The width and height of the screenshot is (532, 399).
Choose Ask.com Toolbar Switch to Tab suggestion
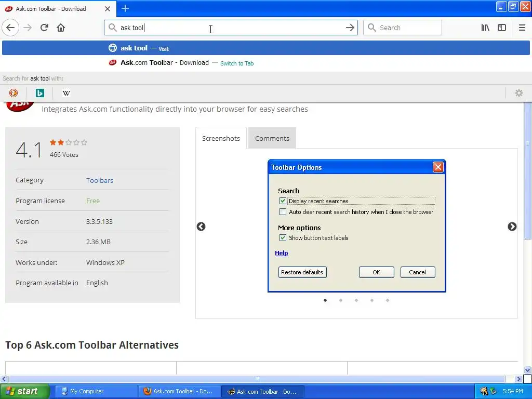pos(265,63)
